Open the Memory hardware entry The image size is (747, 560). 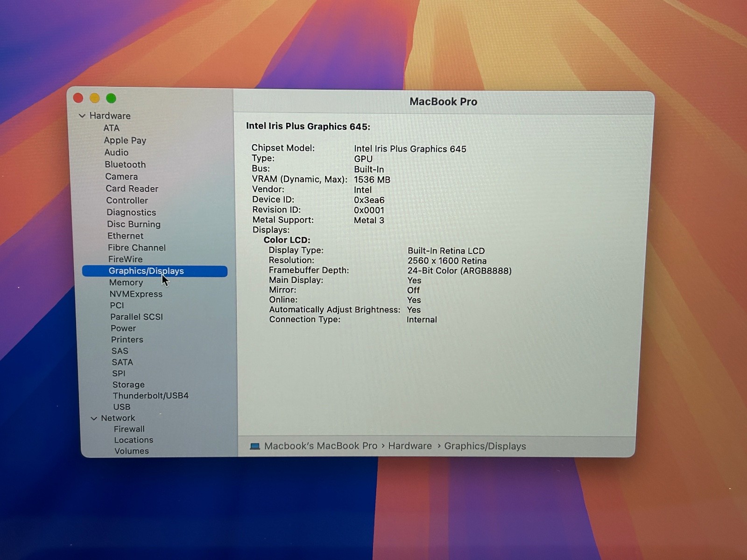pos(126,282)
